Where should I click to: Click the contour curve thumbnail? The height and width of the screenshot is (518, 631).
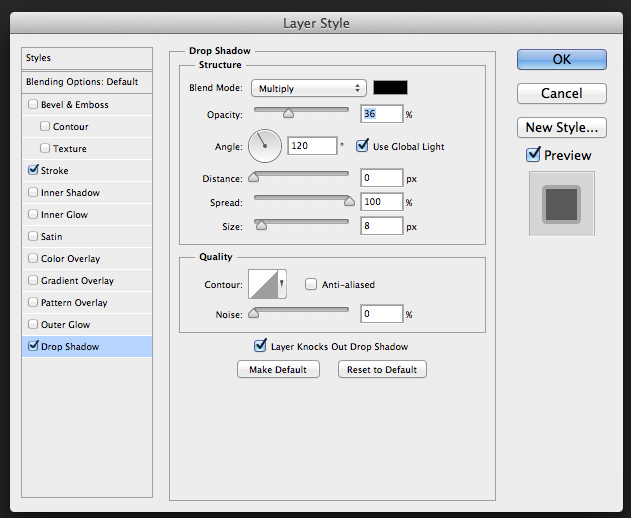[x=263, y=285]
